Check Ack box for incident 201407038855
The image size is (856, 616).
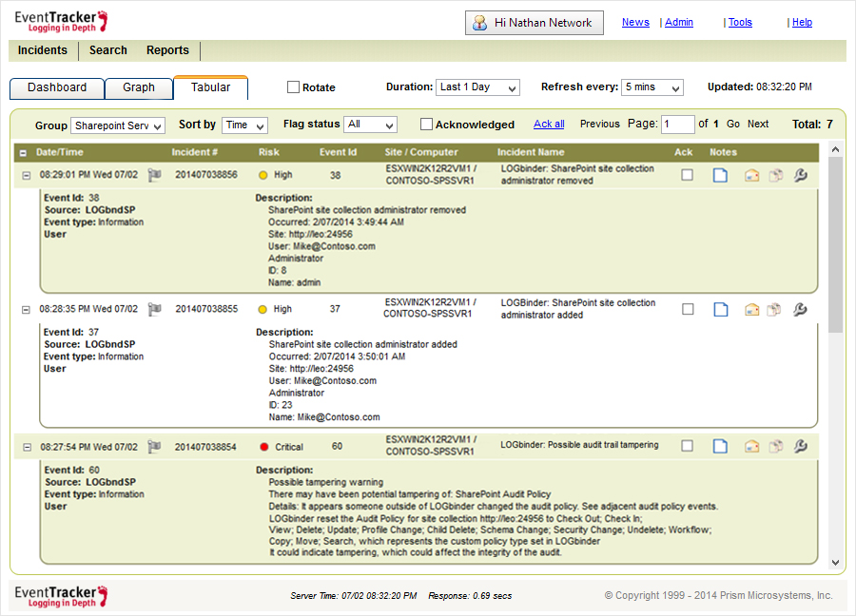[x=688, y=309]
